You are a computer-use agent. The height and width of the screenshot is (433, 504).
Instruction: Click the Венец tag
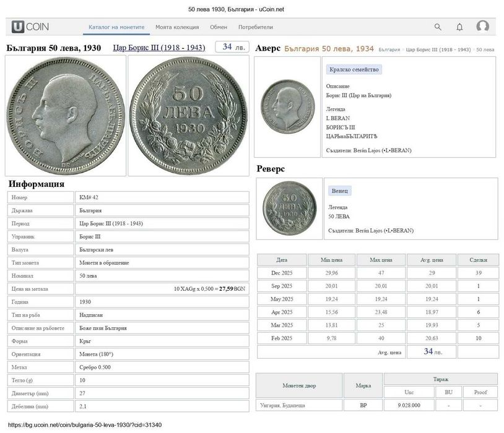tap(340, 191)
